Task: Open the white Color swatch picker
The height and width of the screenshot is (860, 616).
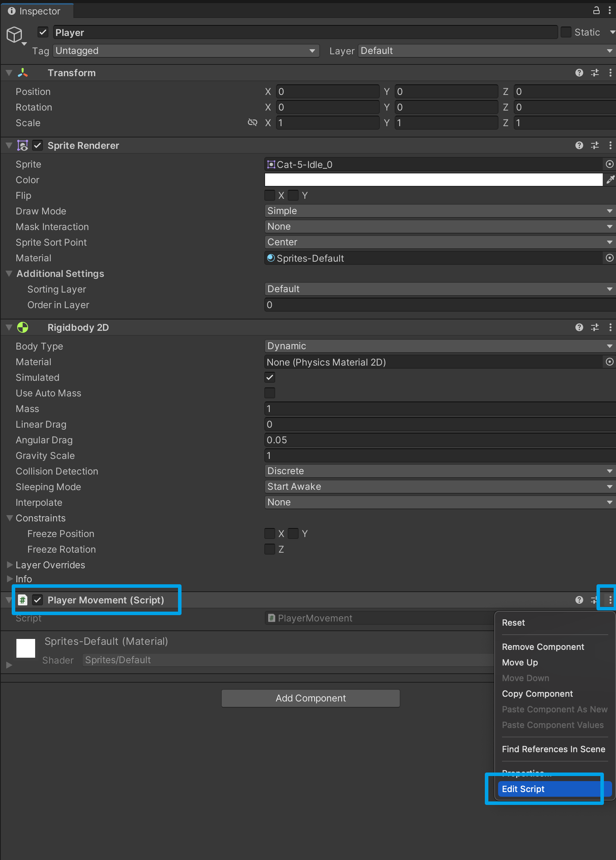Action: (x=433, y=180)
